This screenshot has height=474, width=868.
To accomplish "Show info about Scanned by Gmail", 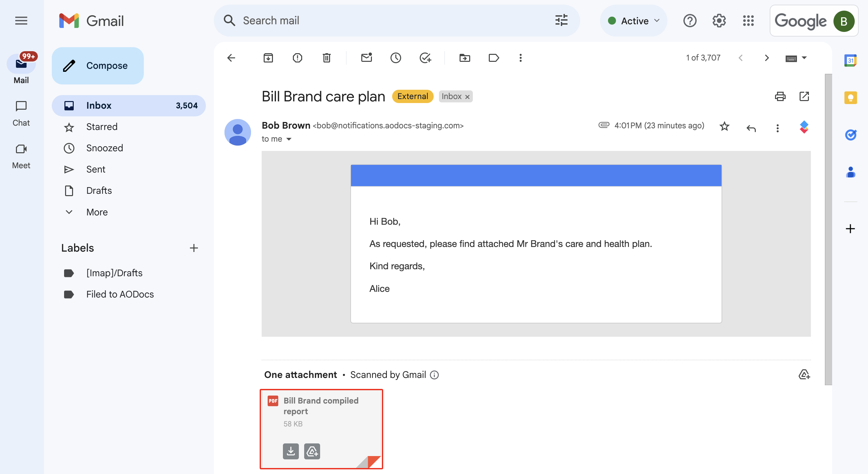I will (x=434, y=375).
